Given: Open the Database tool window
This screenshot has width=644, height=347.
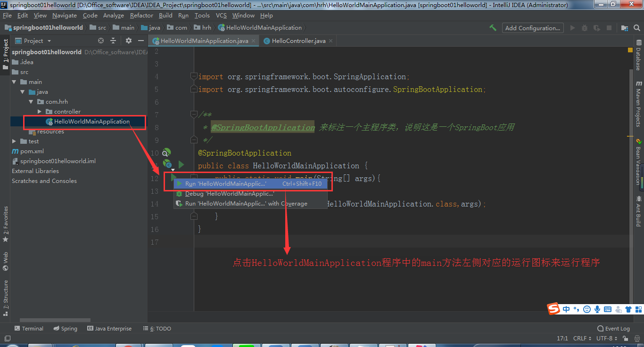Looking at the screenshot, I should (x=638, y=56).
